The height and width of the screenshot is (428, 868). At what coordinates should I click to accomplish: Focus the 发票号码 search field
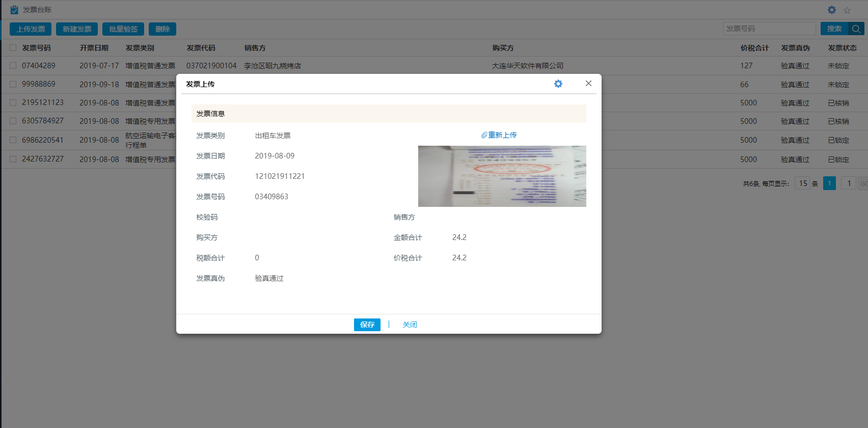(x=769, y=29)
